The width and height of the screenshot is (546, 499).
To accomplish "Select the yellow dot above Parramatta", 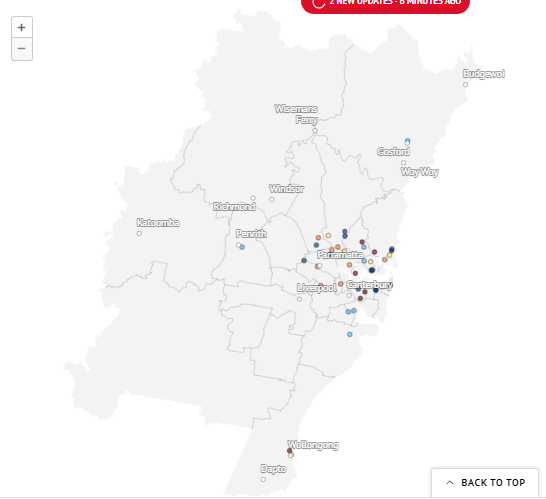I will (328, 236).
